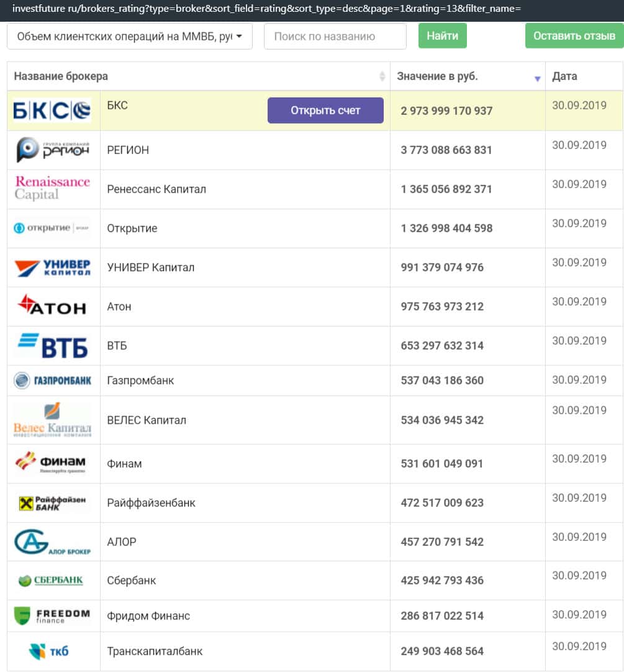Click the Велес Капитал logo

52,420
